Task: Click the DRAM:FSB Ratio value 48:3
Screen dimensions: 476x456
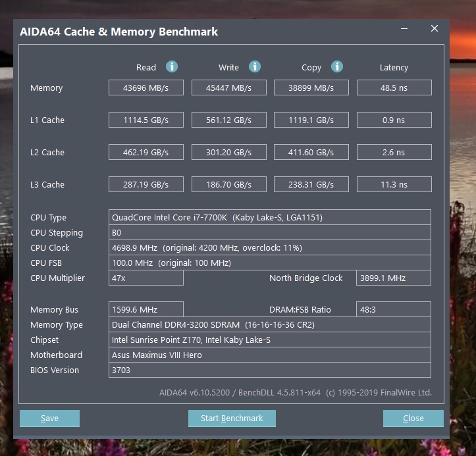Action: tap(394, 309)
